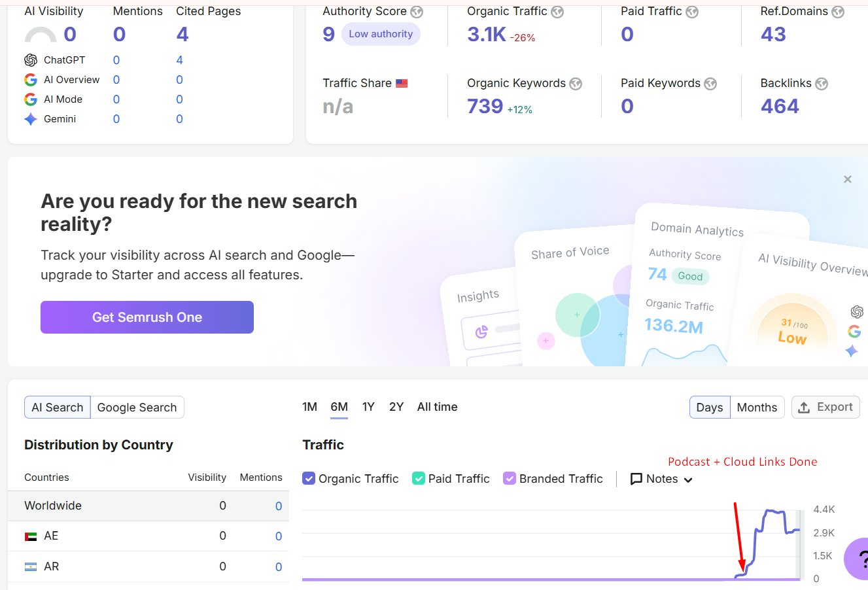This screenshot has width=868, height=590.
Task: Click the ChatGPT logo icon
Action: coord(31,60)
